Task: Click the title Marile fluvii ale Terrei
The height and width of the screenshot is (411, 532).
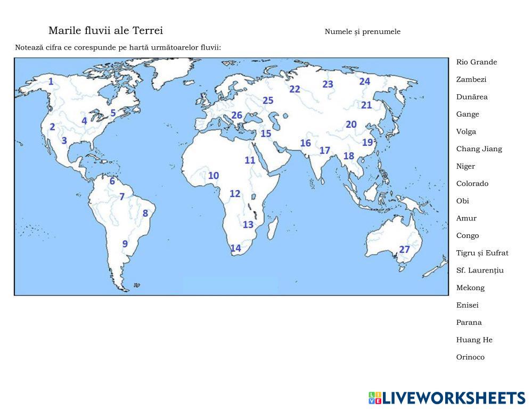Action: [105, 31]
